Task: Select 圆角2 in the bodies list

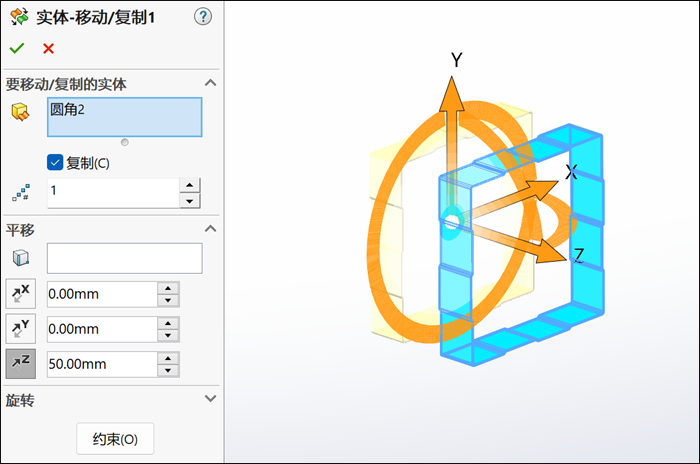Action: 67,110
